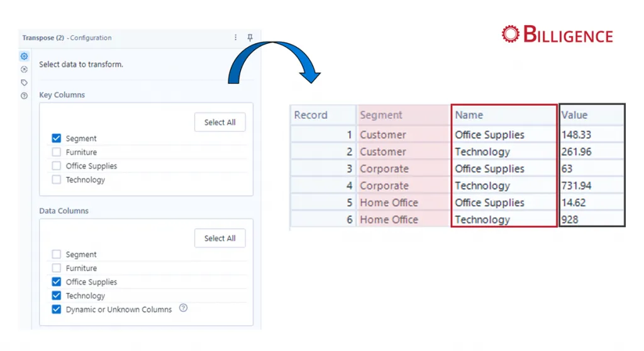Click help icon next to Dynamic or Unknown Columns
The height and width of the screenshot is (351, 644).
coord(183,308)
